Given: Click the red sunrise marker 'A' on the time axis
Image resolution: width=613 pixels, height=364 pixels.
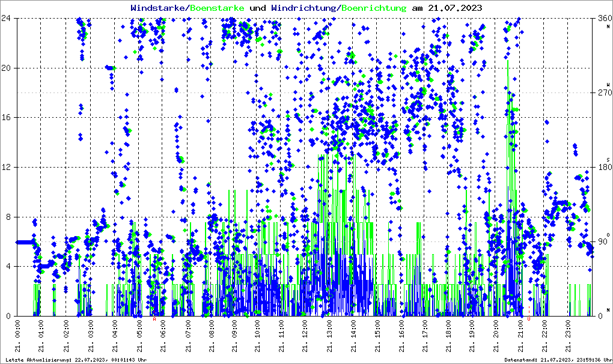Looking at the screenshot, I should (154, 319).
